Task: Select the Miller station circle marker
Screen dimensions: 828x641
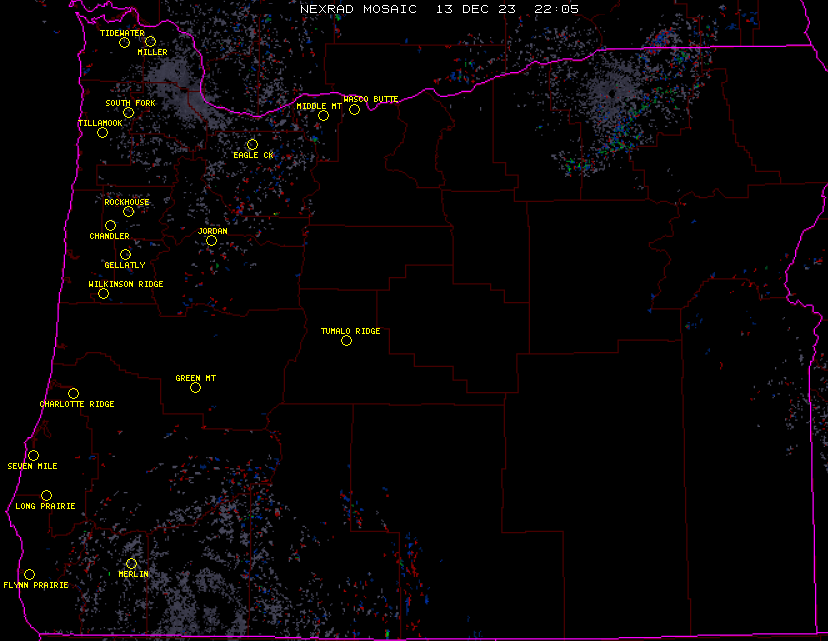Action: [x=150, y=41]
